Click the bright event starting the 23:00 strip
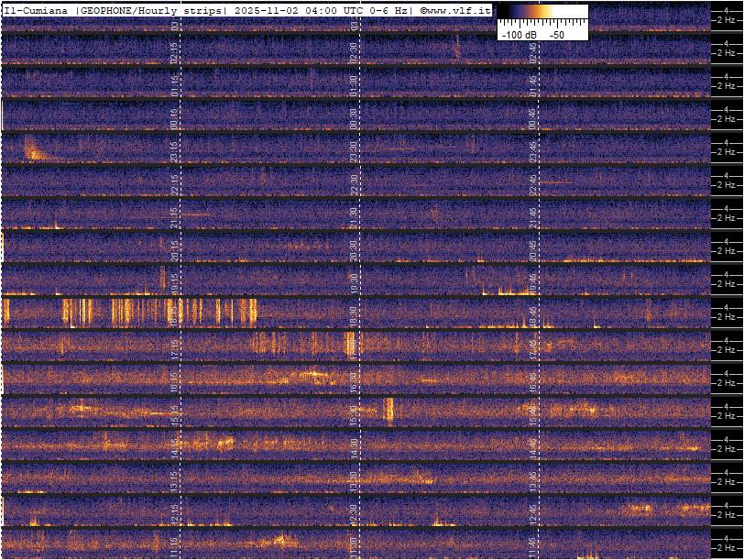 (33, 148)
